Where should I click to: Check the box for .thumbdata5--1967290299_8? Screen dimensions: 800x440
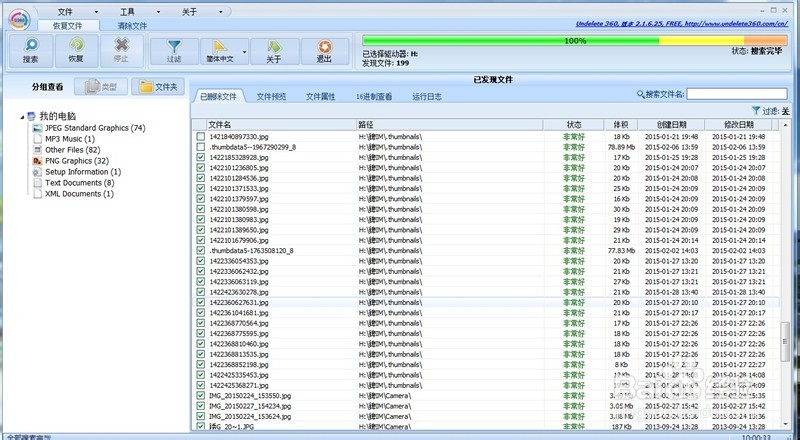pos(201,147)
